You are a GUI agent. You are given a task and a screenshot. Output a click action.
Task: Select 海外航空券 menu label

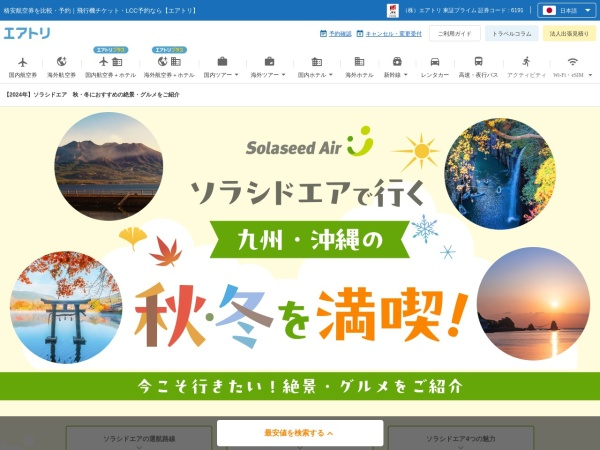tap(61, 75)
